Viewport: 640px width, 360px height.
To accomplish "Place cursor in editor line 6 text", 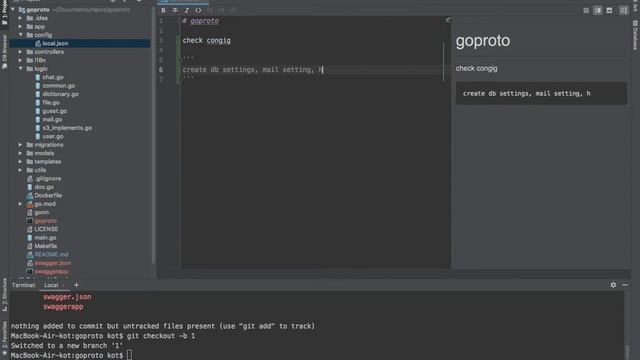I will 252,70.
